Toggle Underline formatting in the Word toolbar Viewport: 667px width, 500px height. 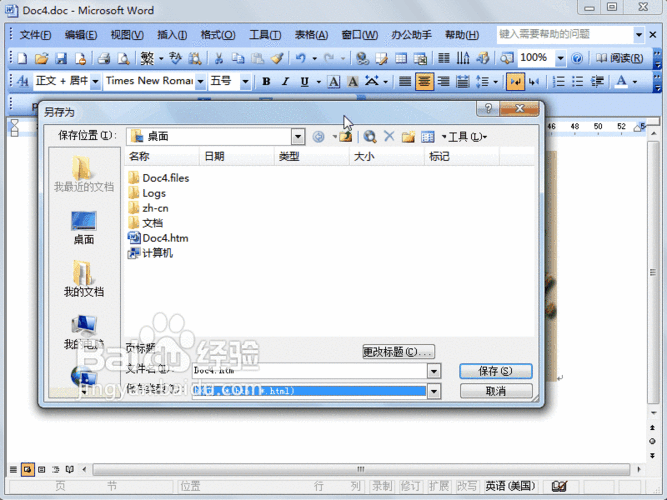tap(303, 81)
